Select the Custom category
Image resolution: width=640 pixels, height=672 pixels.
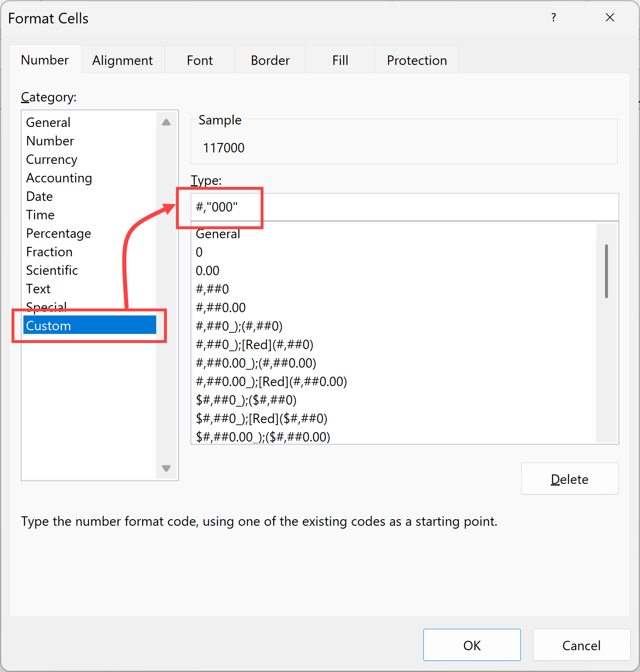90,325
